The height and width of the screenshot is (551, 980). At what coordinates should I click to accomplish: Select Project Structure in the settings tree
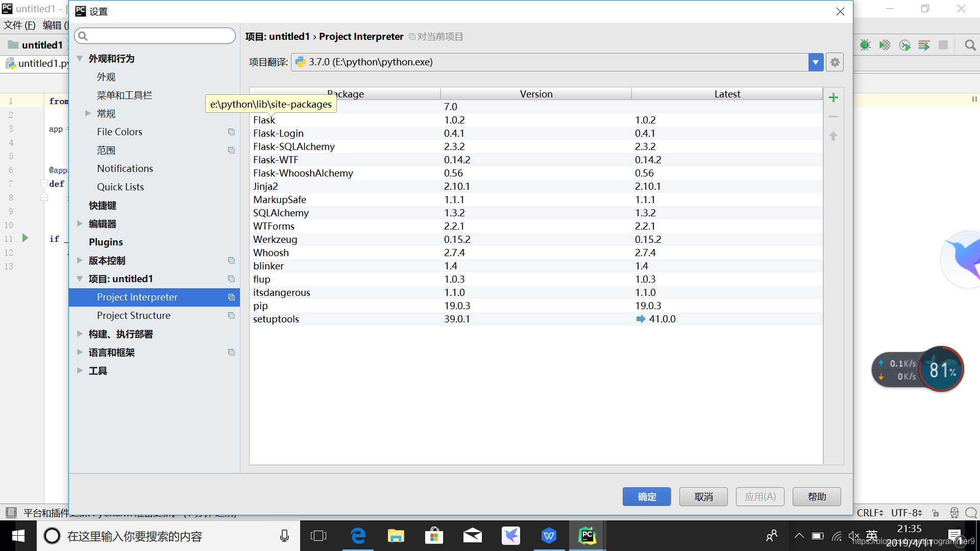coord(134,315)
